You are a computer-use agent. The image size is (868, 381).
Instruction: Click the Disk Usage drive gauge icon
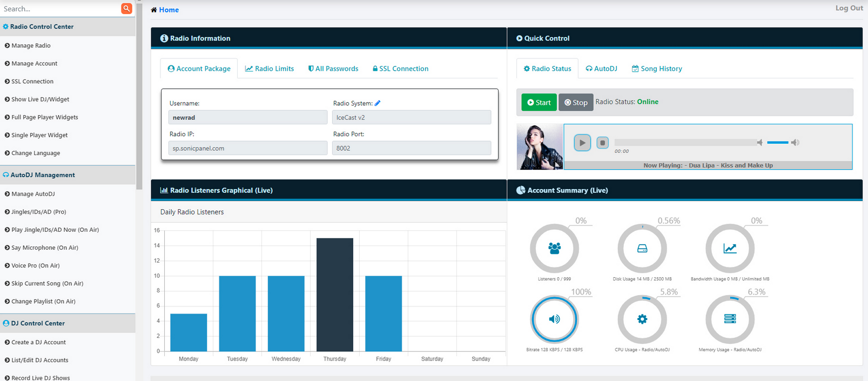coord(642,249)
